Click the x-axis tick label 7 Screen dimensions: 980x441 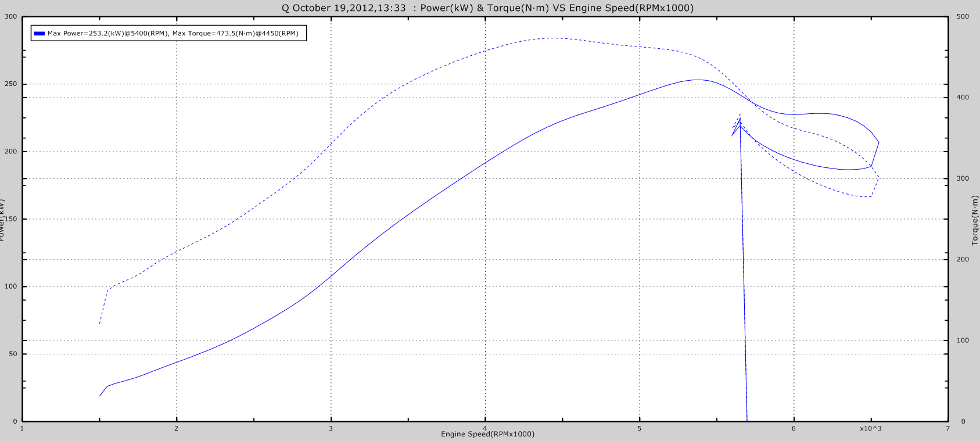click(x=947, y=429)
